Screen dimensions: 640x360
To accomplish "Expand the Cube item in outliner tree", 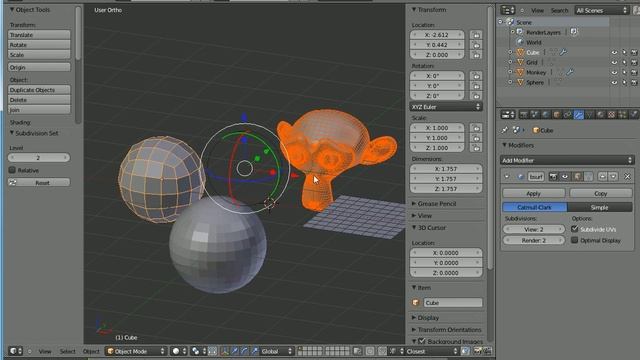I will coord(510,52).
